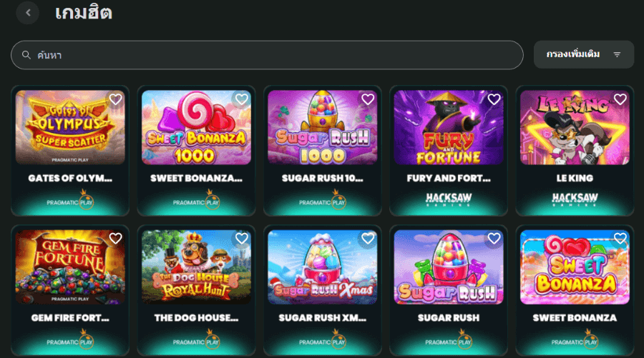Viewport: 644px width, 358px height.
Task: Click the SUGAR RUSH title text
Action: coord(449,318)
